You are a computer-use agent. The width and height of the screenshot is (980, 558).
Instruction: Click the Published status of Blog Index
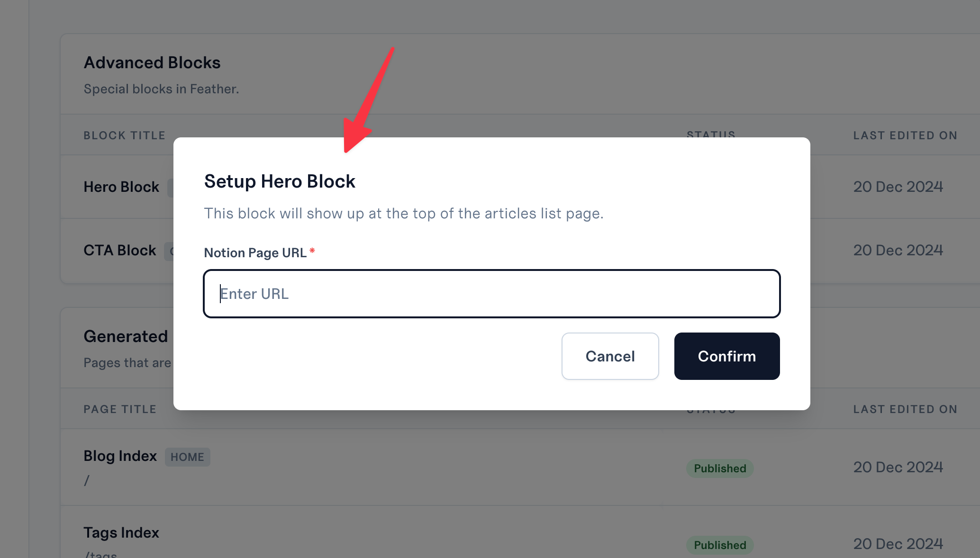[720, 468]
